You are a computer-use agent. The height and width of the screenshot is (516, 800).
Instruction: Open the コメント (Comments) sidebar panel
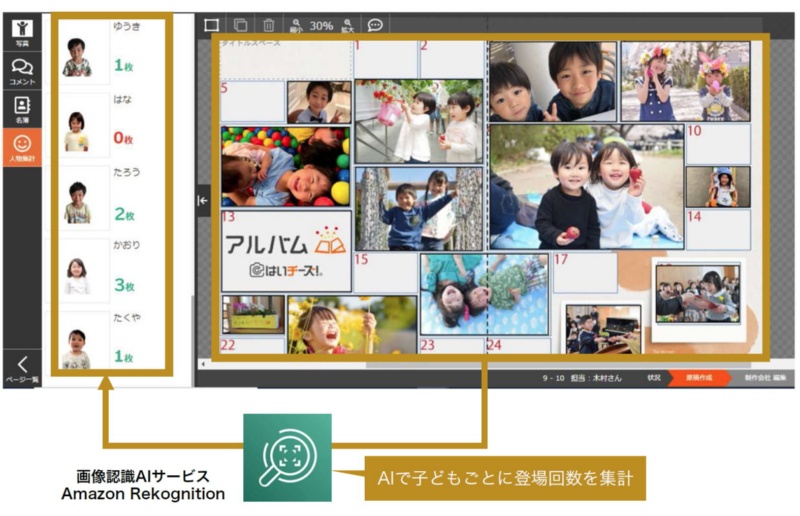[x=21, y=70]
